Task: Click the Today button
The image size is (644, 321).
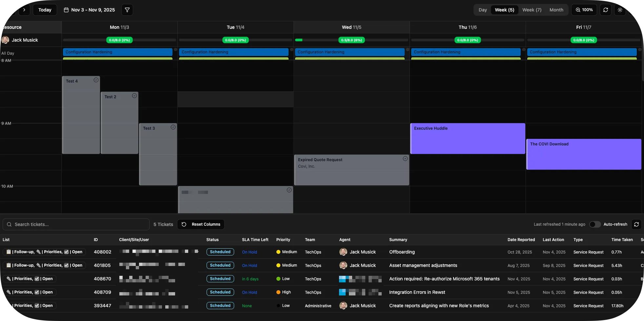Action: pos(45,10)
